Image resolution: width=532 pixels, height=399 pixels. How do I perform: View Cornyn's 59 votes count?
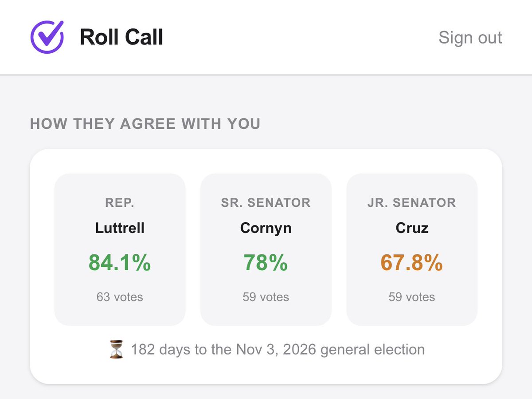click(x=266, y=297)
